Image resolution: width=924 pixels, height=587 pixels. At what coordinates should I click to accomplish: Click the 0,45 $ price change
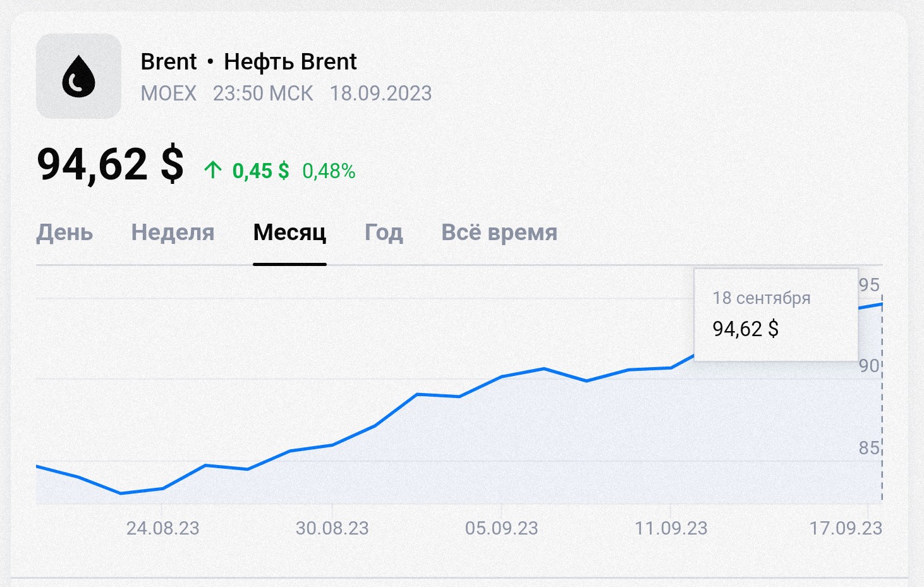click(260, 171)
